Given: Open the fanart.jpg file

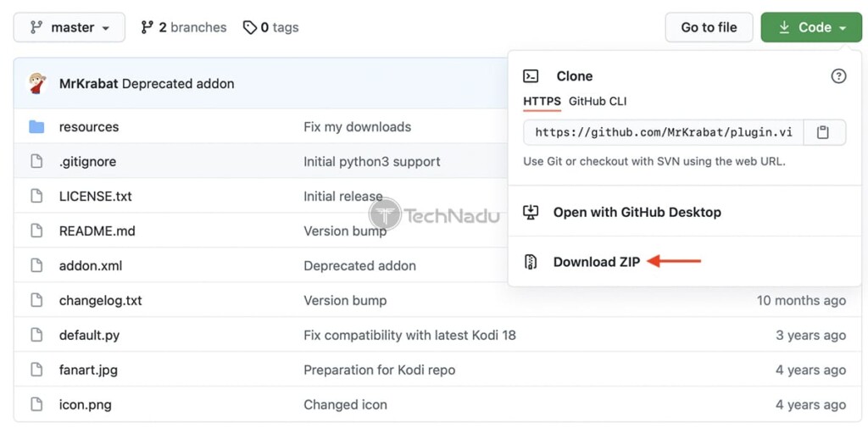Looking at the screenshot, I should (x=88, y=370).
